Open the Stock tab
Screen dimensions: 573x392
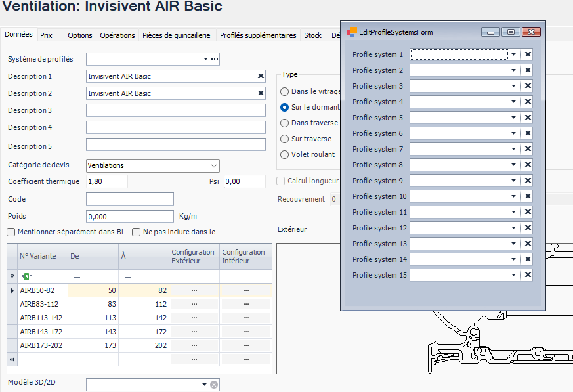tap(313, 35)
